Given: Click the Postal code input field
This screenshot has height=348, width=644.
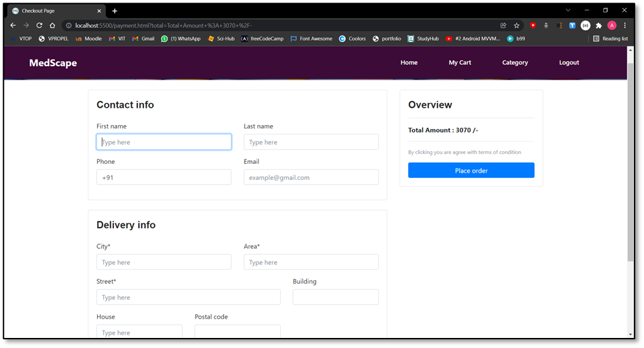Looking at the screenshot, I should [237, 331].
